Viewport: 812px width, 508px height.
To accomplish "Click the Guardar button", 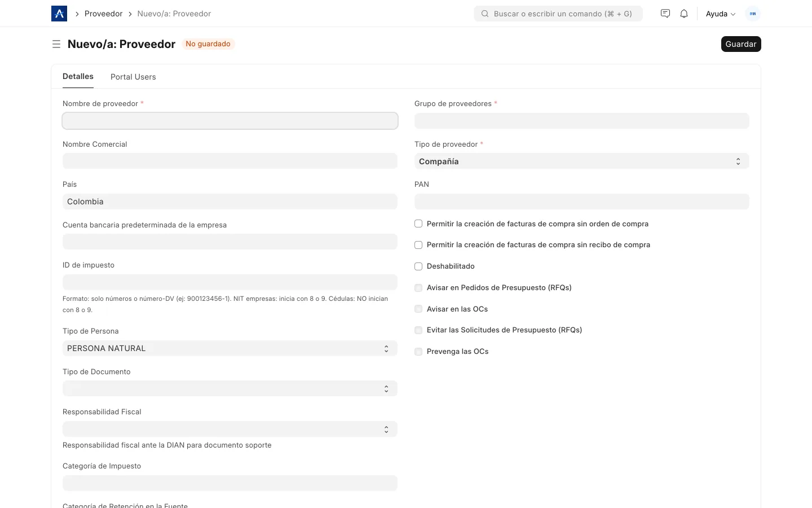I will pos(741,44).
